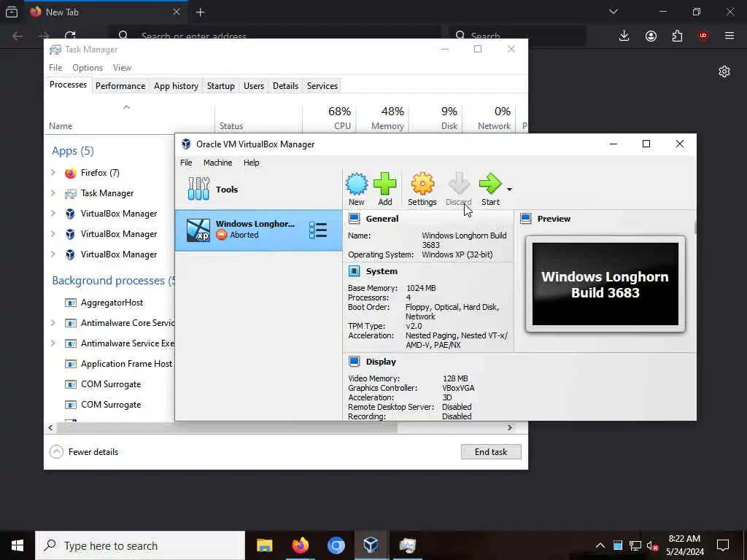
Task: Switch to the Services tab
Action: tap(322, 86)
